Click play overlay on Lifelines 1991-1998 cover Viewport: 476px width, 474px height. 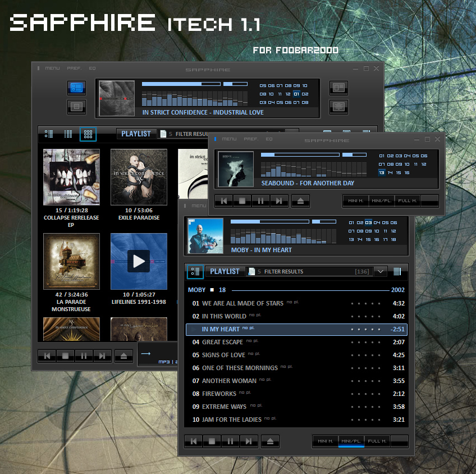[139, 261]
